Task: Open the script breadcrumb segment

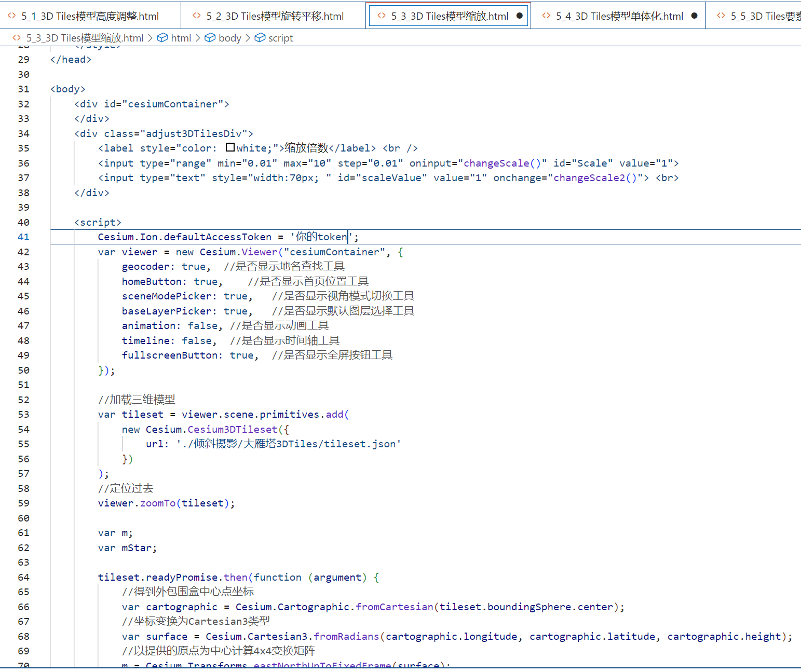Action: pyautogui.click(x=280, y=38)
